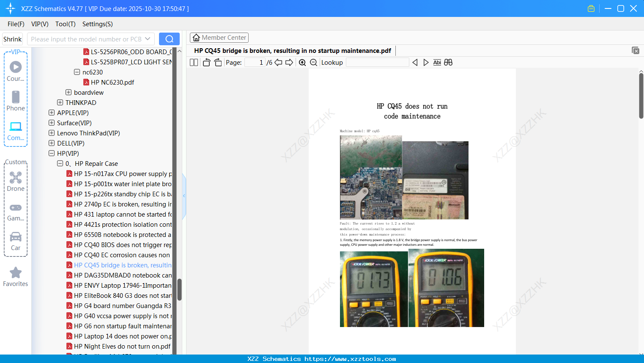Screen dimensions: 644x363
Task: Open the File(F) menu
Action: tap(16, 24)
